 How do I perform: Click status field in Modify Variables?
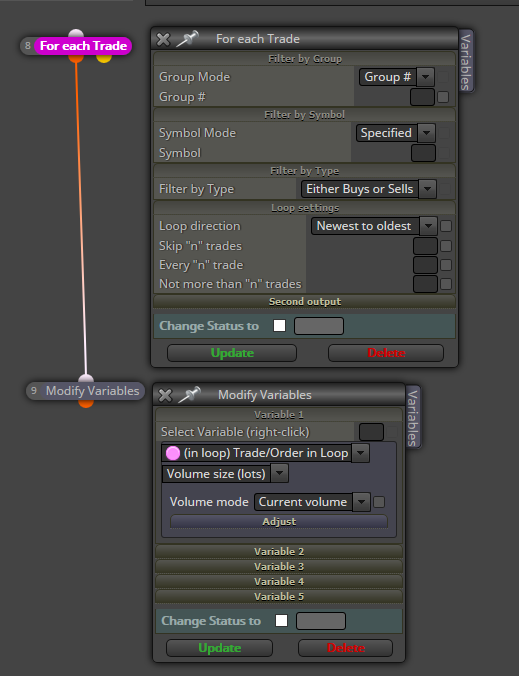click(x=321, y=621)
